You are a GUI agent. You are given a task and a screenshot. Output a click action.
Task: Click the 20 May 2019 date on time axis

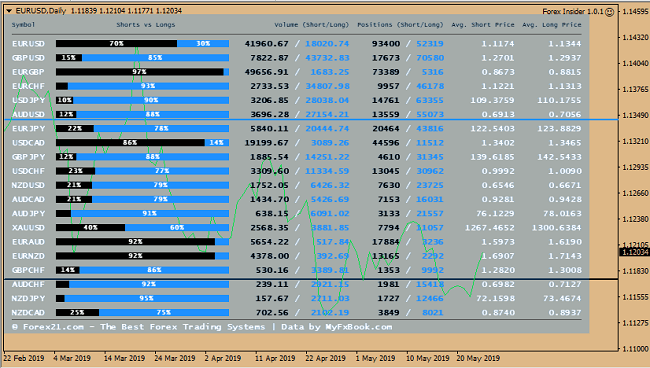[478, 358]
